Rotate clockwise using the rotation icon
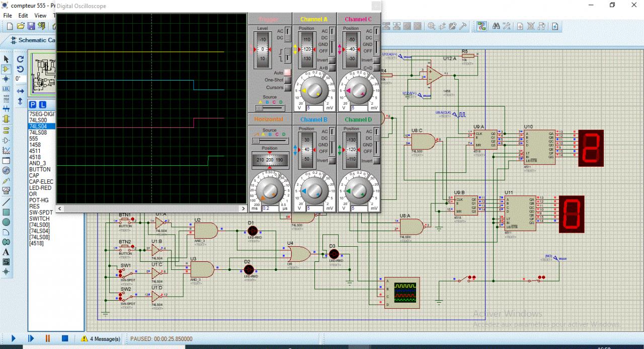The image size is (644, 349). 20,59
